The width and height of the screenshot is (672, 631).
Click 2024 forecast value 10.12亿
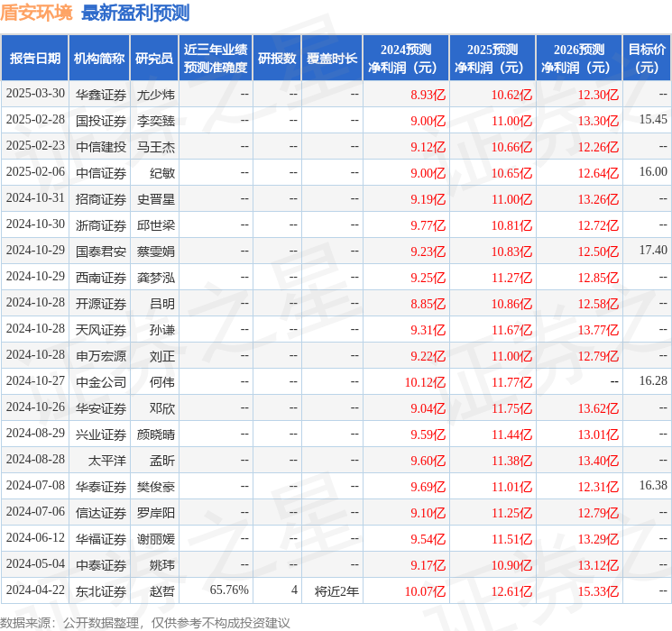click(425, 381)
